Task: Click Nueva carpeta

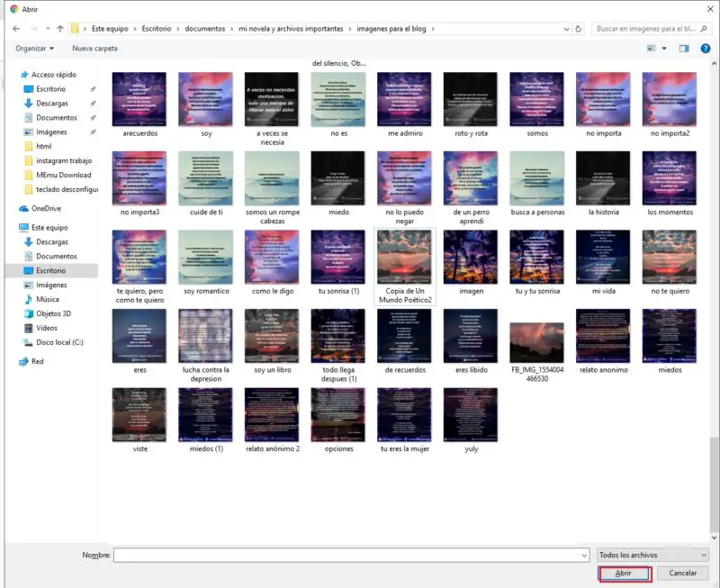Action: pos(94,49)
